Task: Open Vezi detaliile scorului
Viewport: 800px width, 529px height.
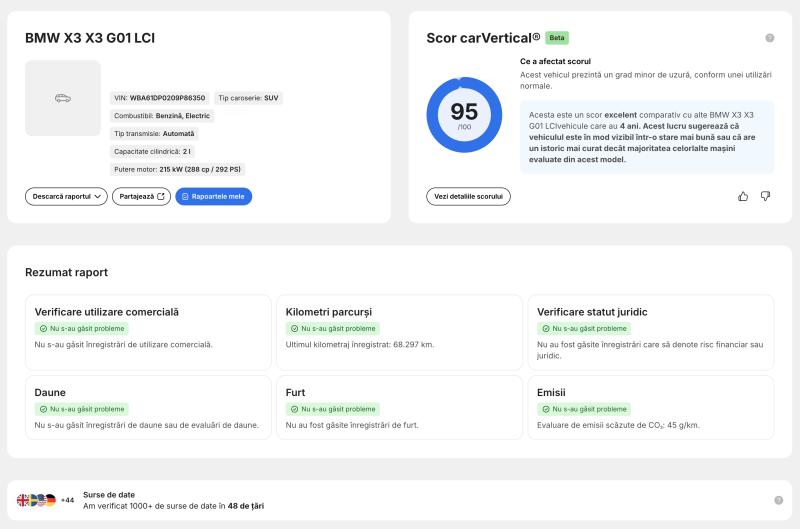Action: [x=468, y=196]
